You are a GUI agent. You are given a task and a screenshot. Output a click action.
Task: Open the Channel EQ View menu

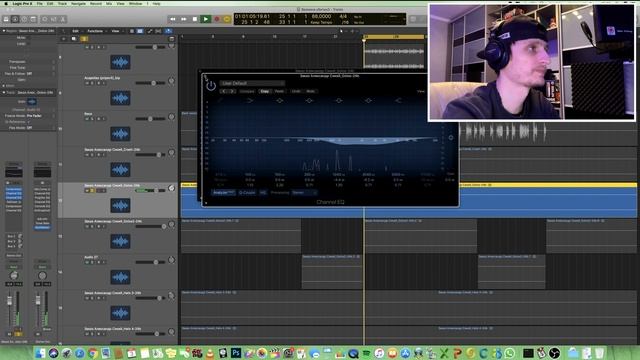point(421,91)
